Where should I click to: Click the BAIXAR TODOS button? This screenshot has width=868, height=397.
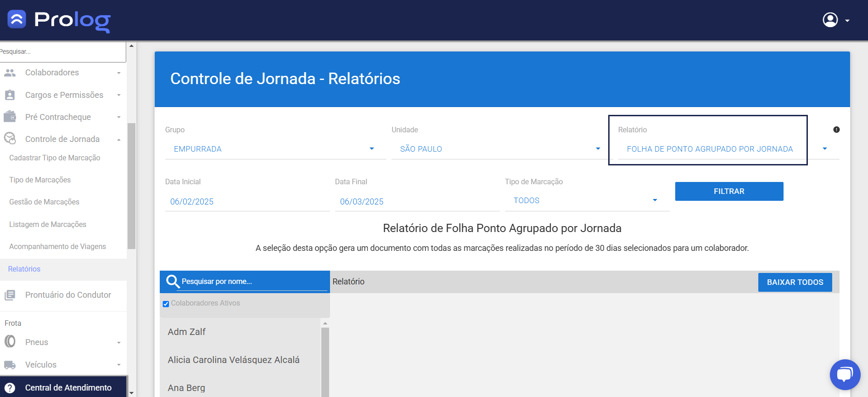click(795, 282)
